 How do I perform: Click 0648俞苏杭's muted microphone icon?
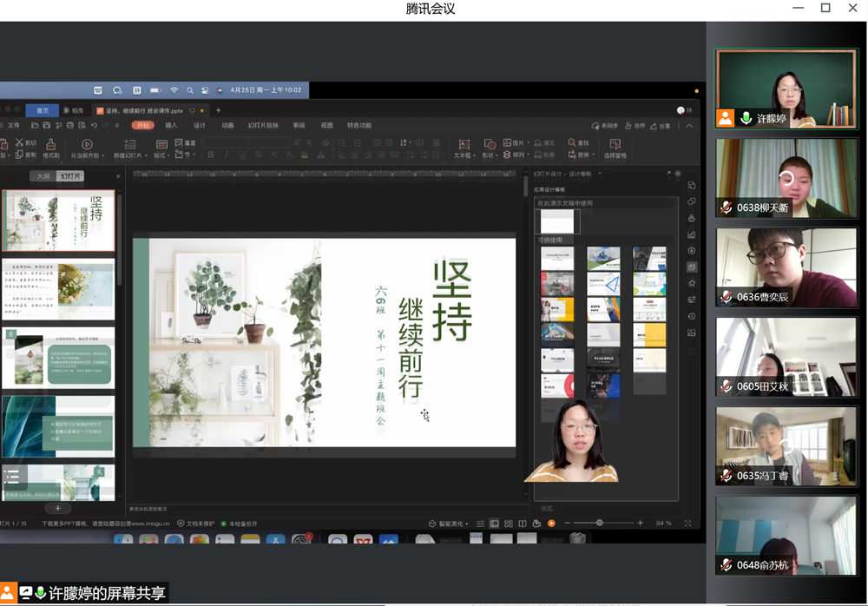tap(727, 565)
